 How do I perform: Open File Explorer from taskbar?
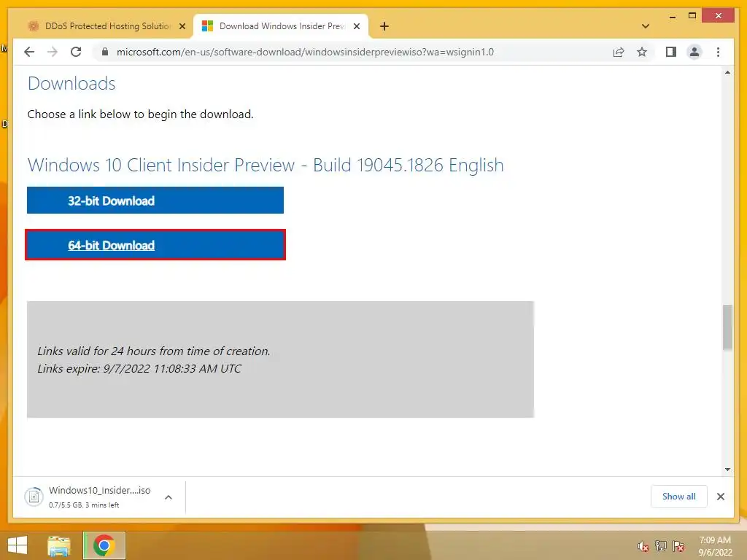[59, 545]
